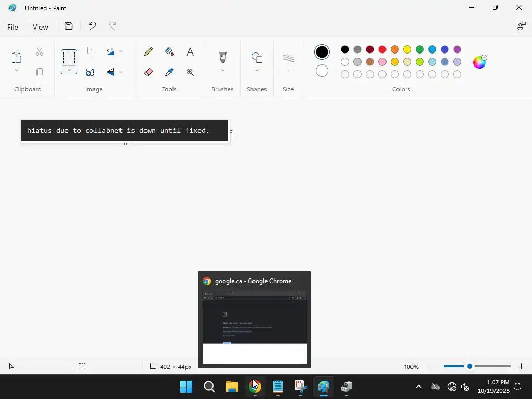
Task: Click the Image AI background icon
Action: [x=90, y=72]
